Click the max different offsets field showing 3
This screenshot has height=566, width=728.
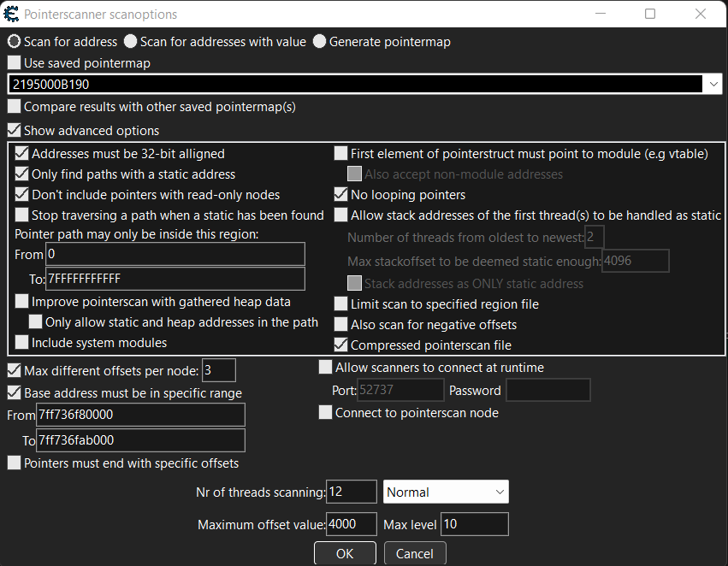tap(219, 370)
